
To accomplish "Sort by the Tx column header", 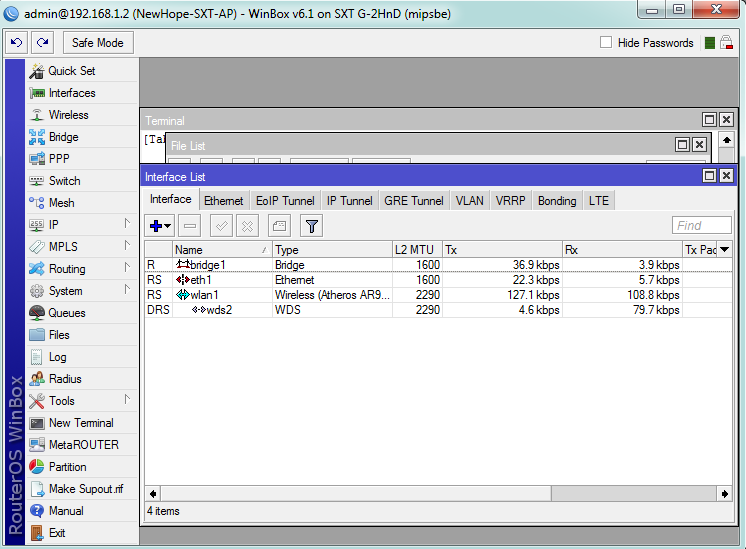I will (x=502, y=249).
